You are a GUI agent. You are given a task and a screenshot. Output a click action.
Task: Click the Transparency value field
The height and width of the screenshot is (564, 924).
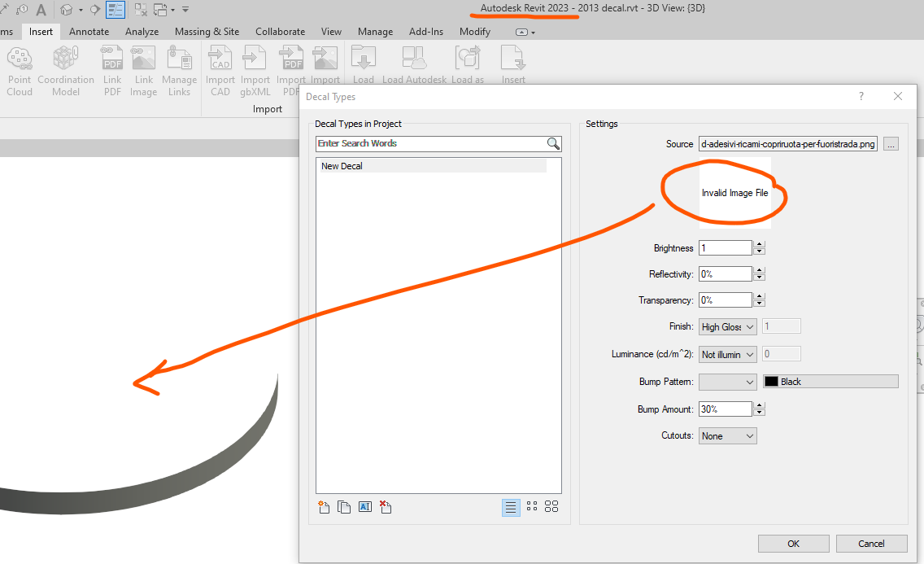[726, 300]
